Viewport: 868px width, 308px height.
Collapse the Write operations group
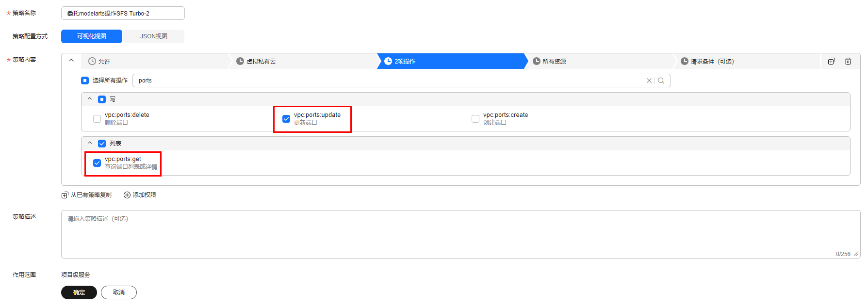tap(90, 99)
